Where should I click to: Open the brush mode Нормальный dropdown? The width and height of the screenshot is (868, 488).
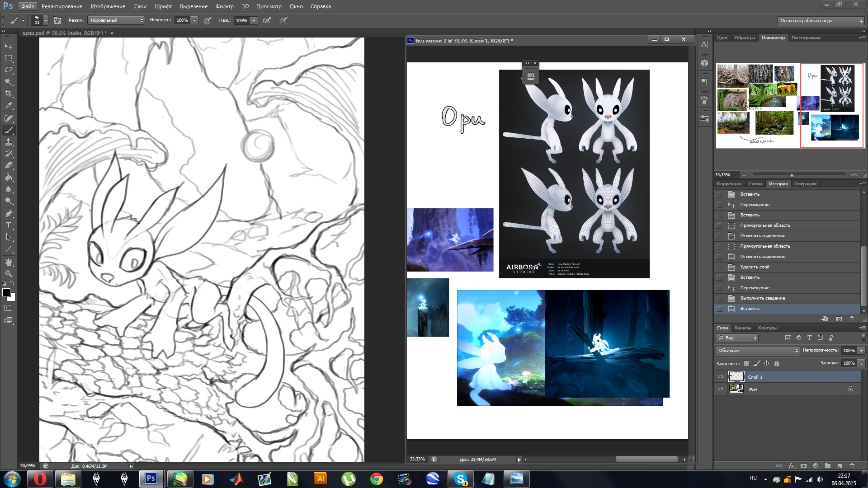tap(116, 20)
